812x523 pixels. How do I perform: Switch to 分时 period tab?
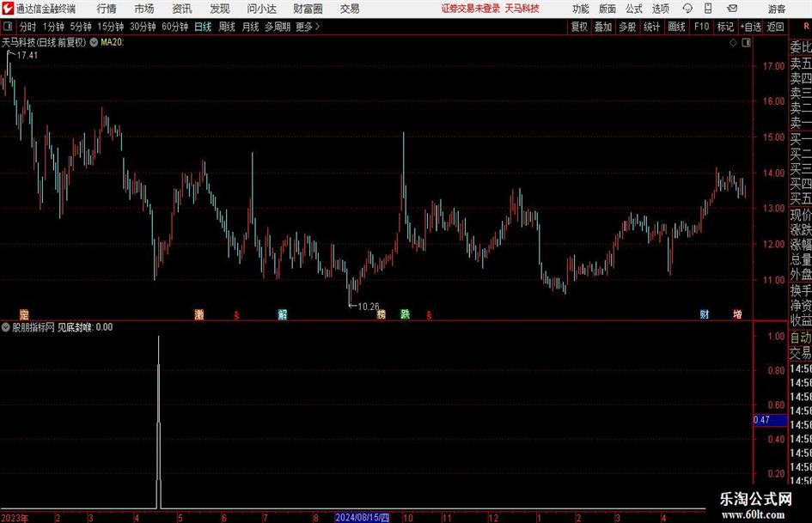point(28,27)
